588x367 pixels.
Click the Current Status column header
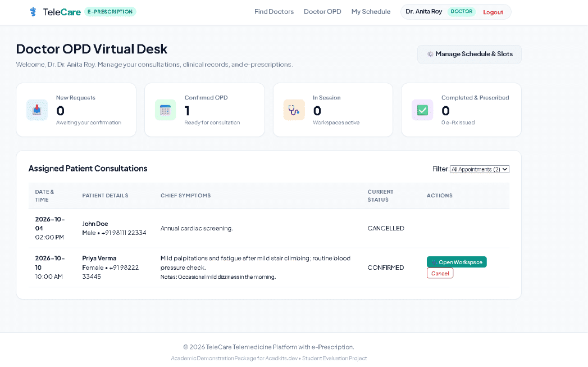click(x=380, y=196)
